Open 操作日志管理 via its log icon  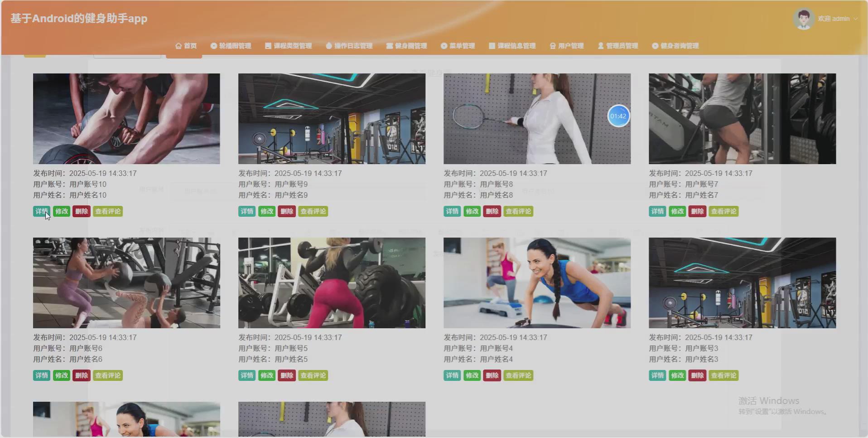coord(328,45)
